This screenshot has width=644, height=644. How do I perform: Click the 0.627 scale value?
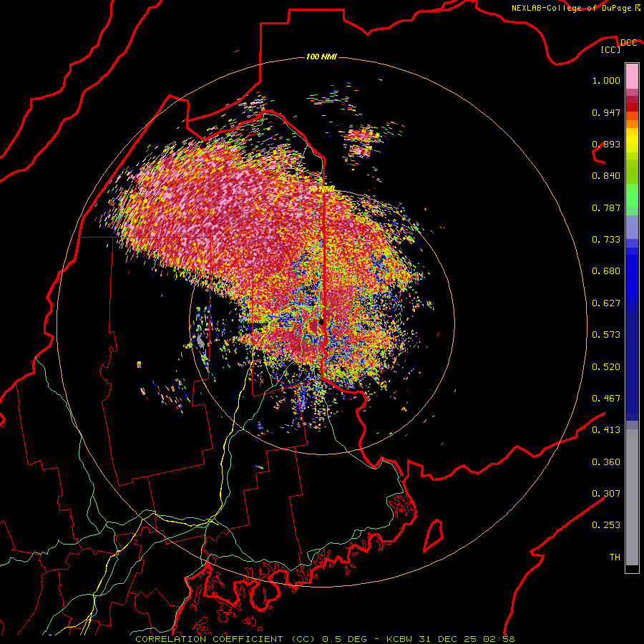pyautogui.click(x=606, y=303)
